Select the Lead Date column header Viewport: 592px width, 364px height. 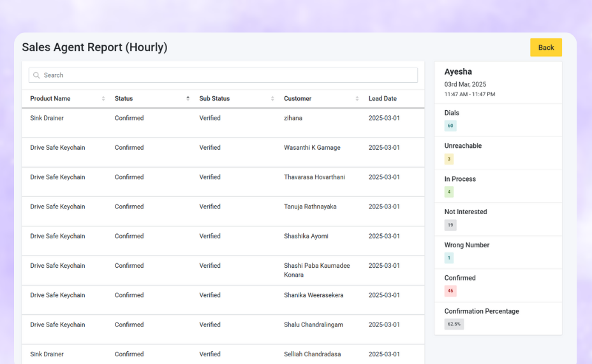pyautogui.click(x=383, y=98)
